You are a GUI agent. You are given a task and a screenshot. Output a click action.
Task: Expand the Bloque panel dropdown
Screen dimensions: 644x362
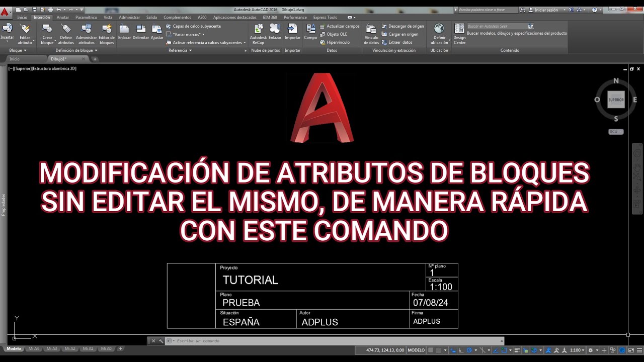(17, 50)
